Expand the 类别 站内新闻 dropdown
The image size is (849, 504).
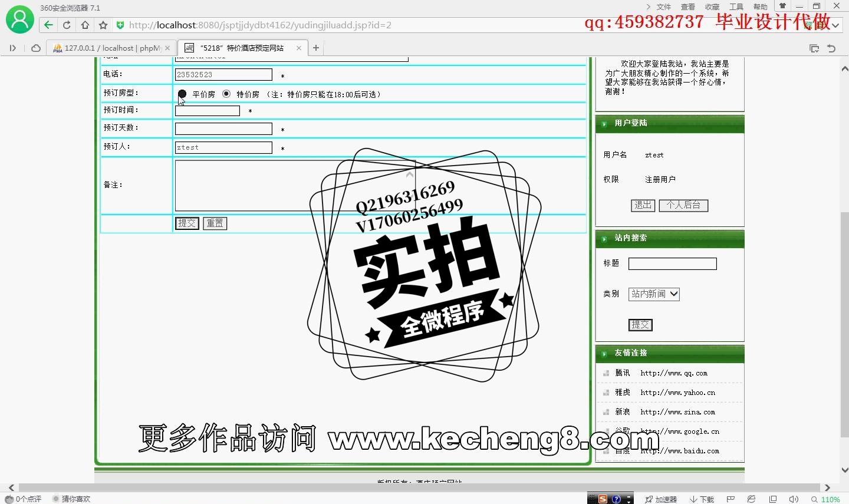point(654,294)
